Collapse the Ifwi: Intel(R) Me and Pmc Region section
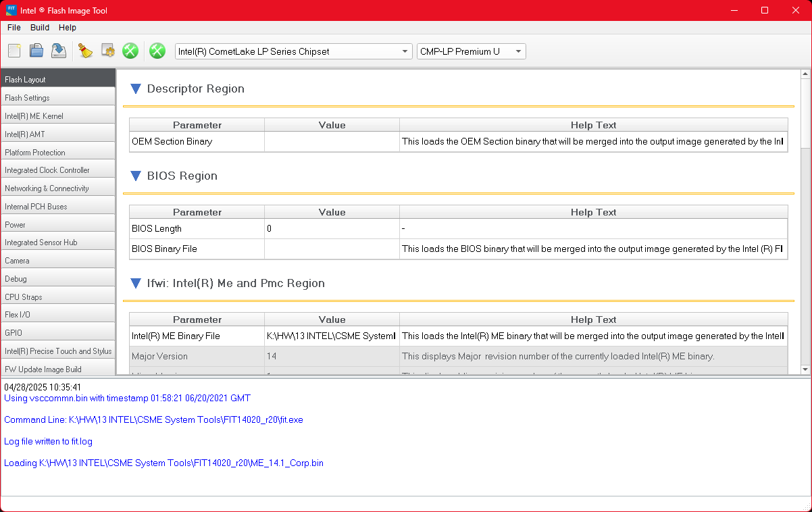Image resolution: width=812 pixels, height=512 pixels. [x=136, y=283]
